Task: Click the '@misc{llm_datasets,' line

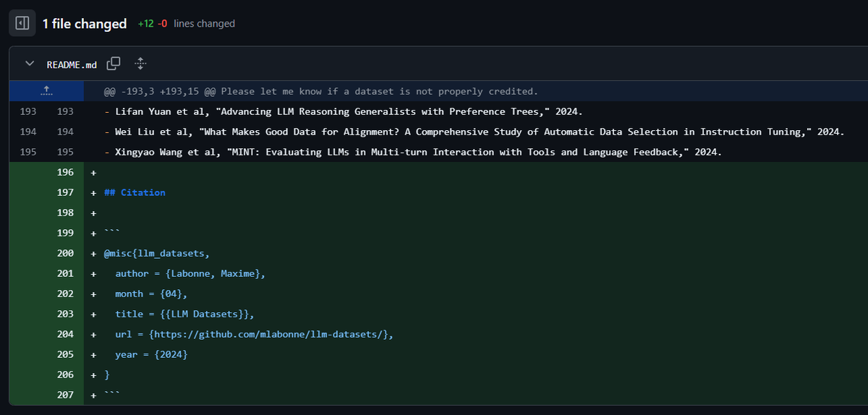Action: (x=158, y=253)
